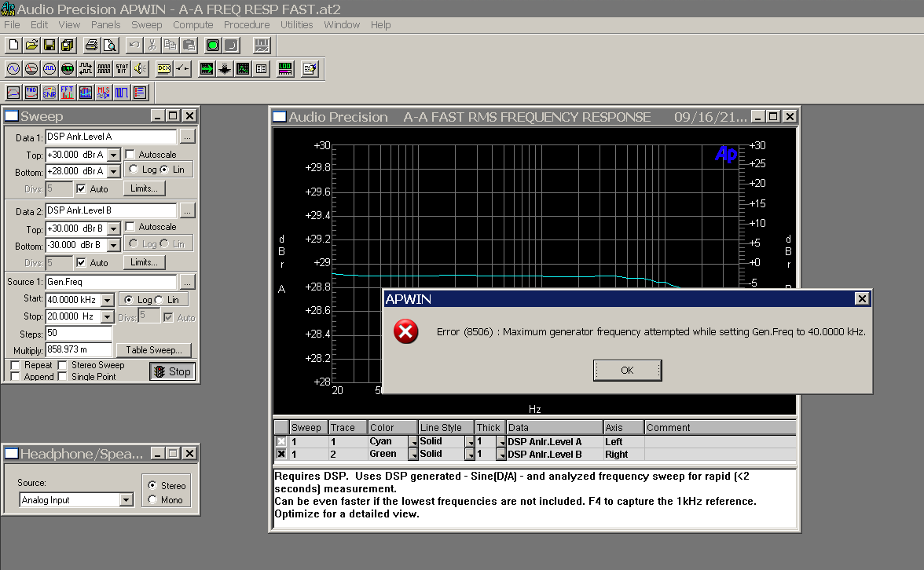Open the Compute menu
This screenshot has width=924, height=570.
192,25
